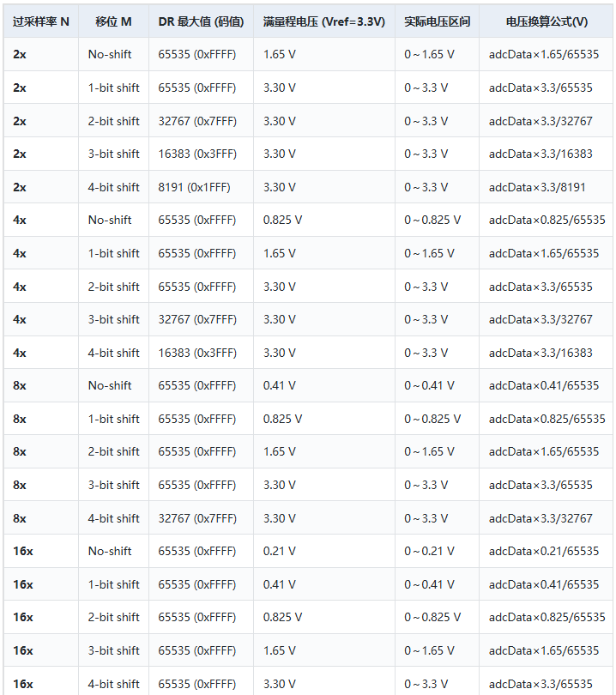Select 'adcData×0.825/65535' in the 4x No-shift row

[x=547, y=220]
